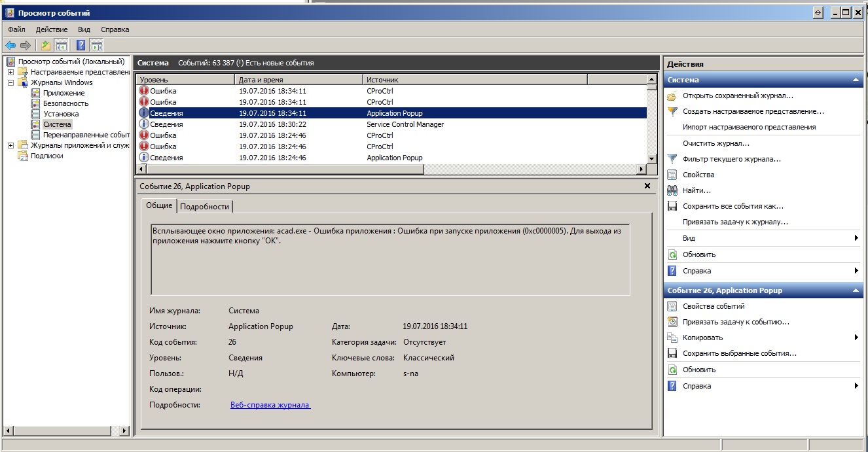
Task: Click the blue Help question mark toolbar icon
Action: pyautogui.click(x=81, y=45)
